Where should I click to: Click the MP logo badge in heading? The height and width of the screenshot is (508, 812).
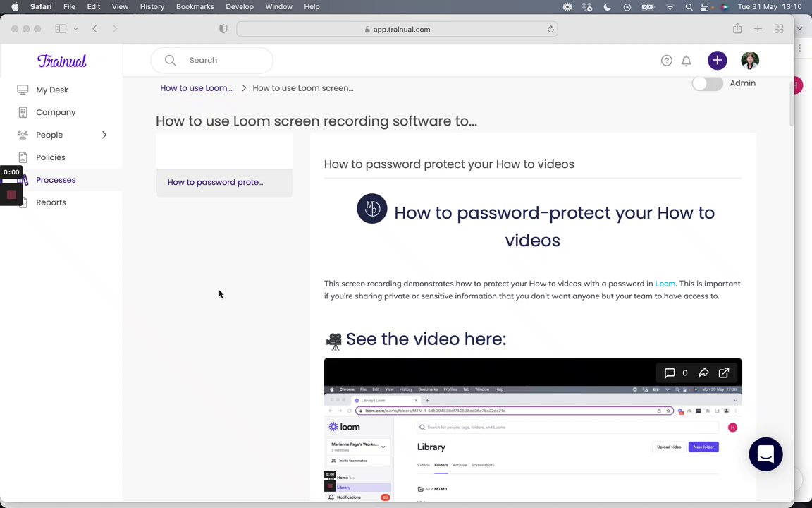[372, 208]
